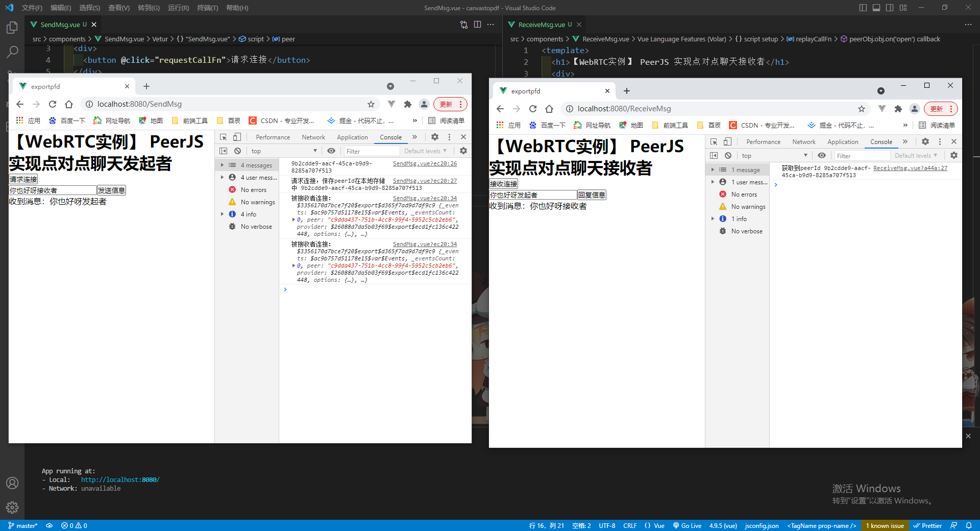This screenshot has width=980, height=531.
Task: Reload the SendMsg browser page
Action: (53, 104)
